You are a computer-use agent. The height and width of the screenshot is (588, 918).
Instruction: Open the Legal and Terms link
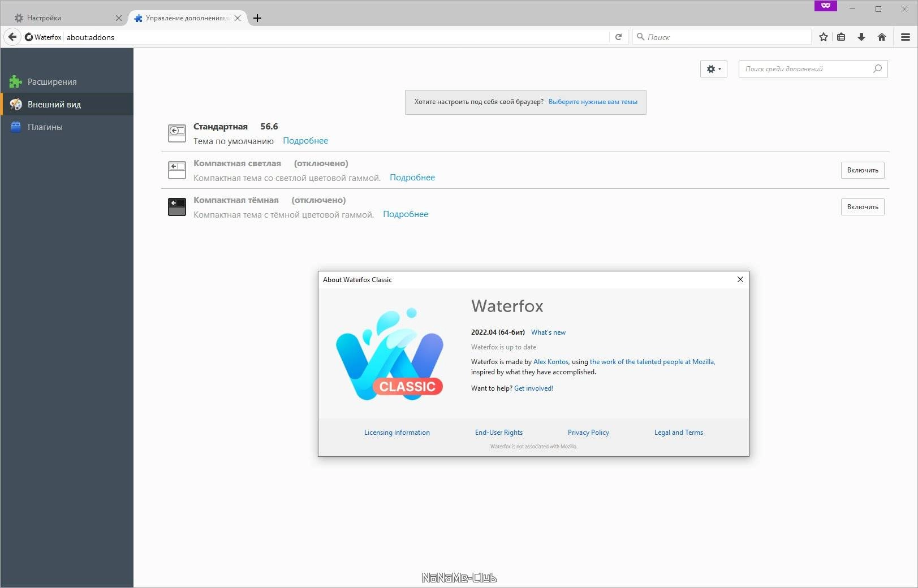click(x=679, y=433)
